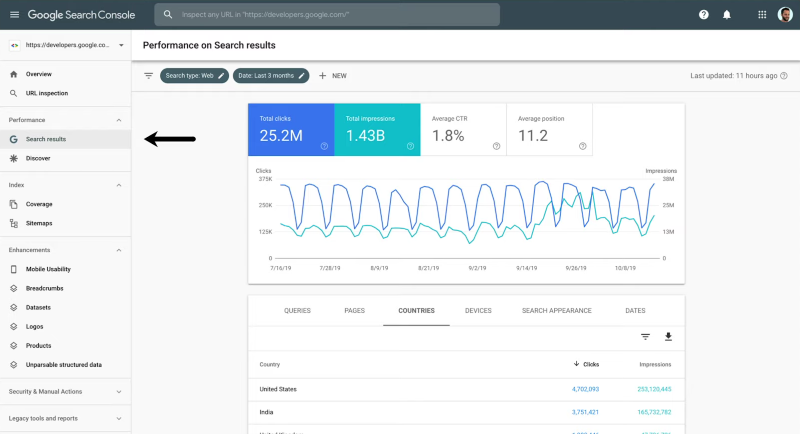This screenshot has height=434, width=800.
Task: Open the property selector dropdown
Action: tap(66, 46)
